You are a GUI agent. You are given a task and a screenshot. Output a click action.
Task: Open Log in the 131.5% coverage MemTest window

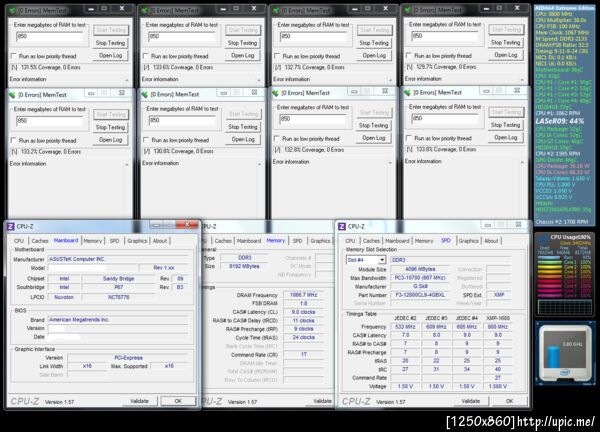[111, 55]
